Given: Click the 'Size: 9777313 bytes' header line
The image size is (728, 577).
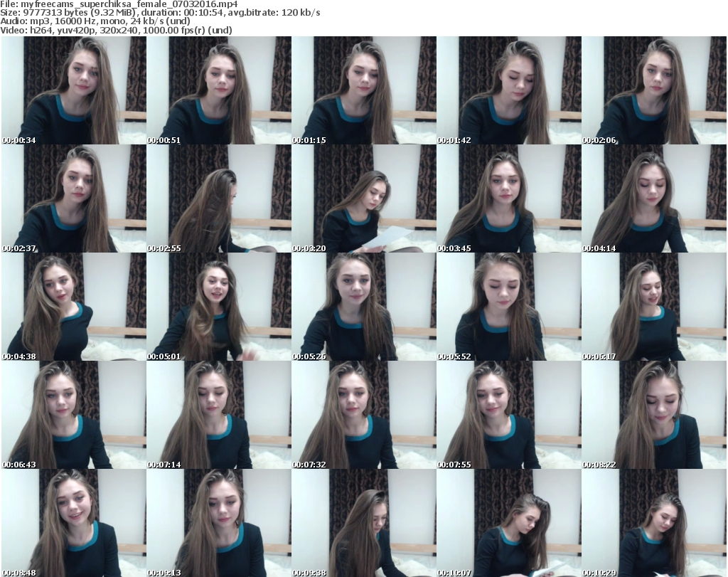Looking at the screenshot, I should click(160, 13).
